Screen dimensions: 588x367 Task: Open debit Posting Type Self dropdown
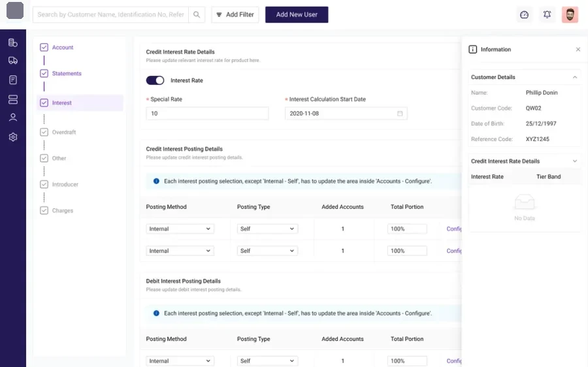(267, 360)
